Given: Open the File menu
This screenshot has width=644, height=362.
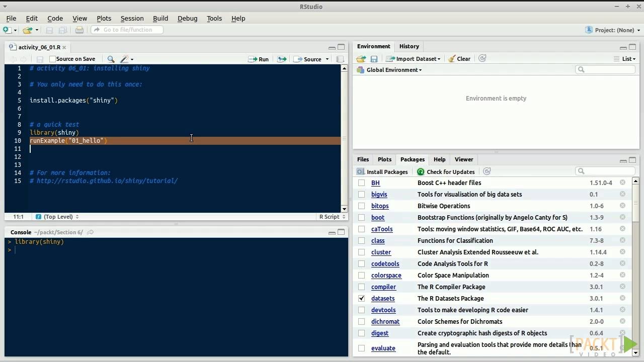Looking at the screenshot, I should (11, 18).
